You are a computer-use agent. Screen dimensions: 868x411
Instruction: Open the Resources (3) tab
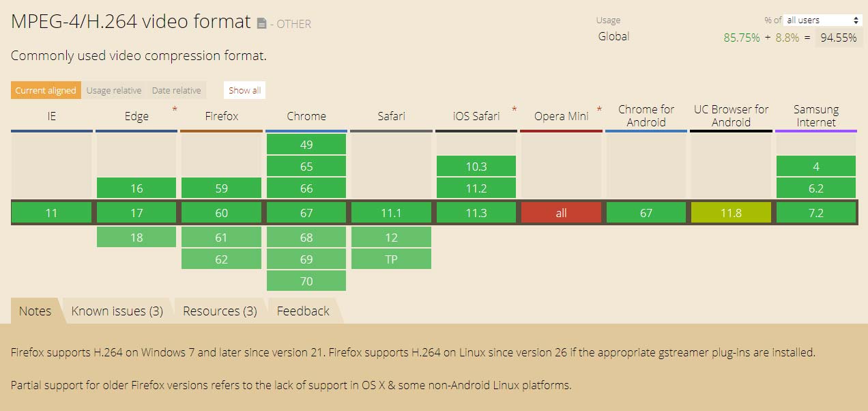(220, 311)
